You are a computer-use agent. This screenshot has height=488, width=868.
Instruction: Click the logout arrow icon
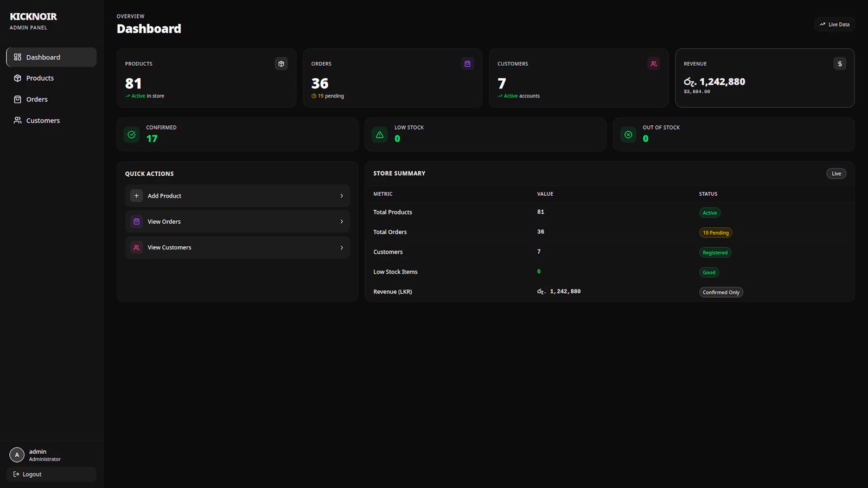click(x=16, y=474)
